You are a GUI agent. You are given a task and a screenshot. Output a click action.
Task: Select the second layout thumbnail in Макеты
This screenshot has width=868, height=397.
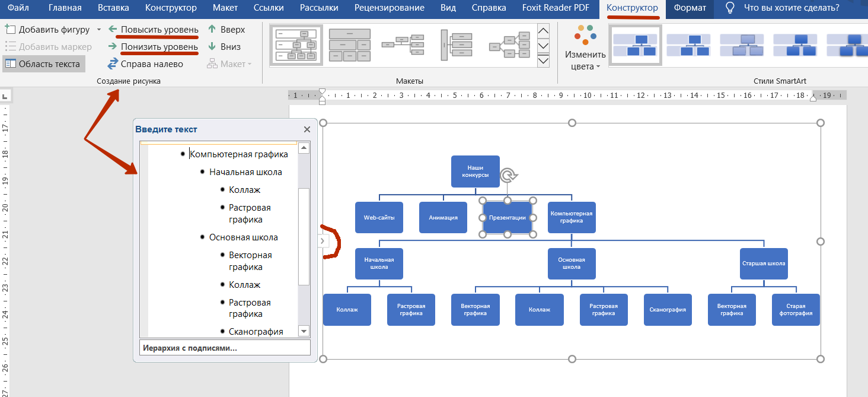350,45
